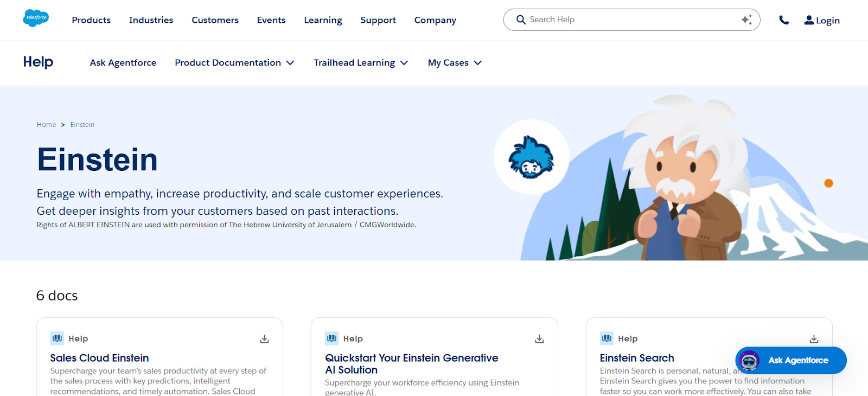This screenshot has height=396, width=868.
Task: Click the "Engage with empathy" description text
Action: (240, 202)
